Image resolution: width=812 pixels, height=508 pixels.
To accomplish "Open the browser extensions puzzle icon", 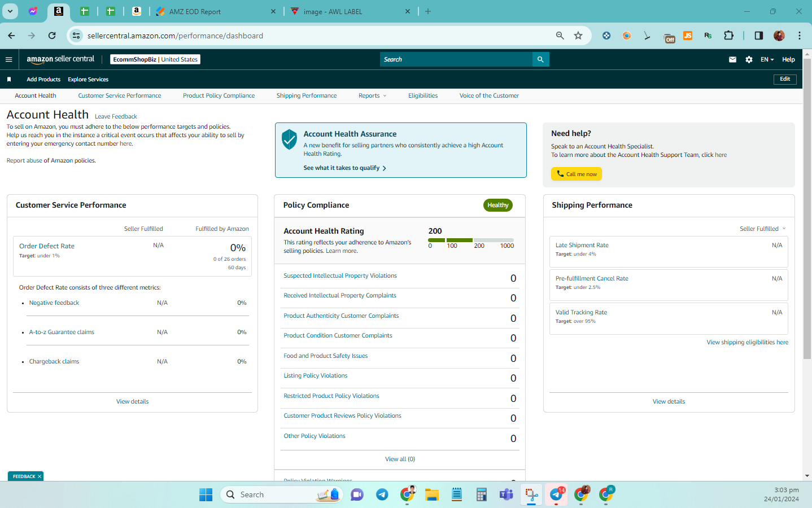I will 728,36.
